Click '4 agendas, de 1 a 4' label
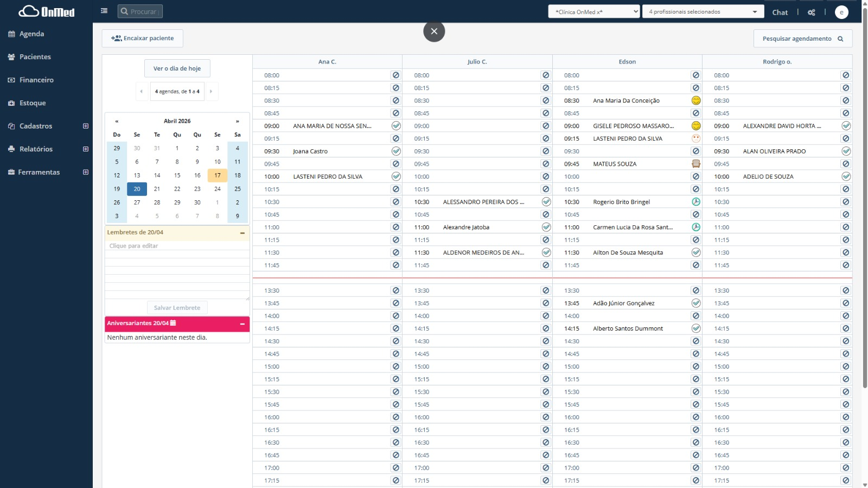Image resolution: width=868 pixels, height=488 pixels. 177,91
